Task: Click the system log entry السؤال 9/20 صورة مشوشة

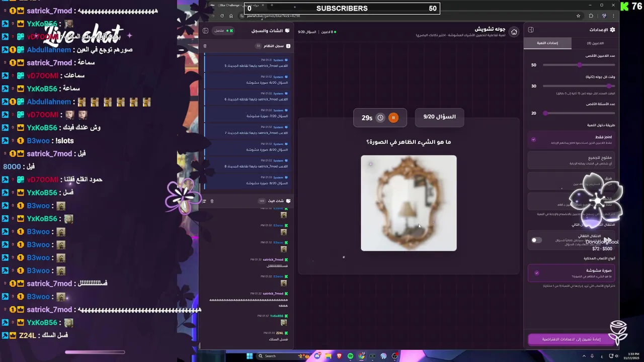Action: tap(248, 180)
